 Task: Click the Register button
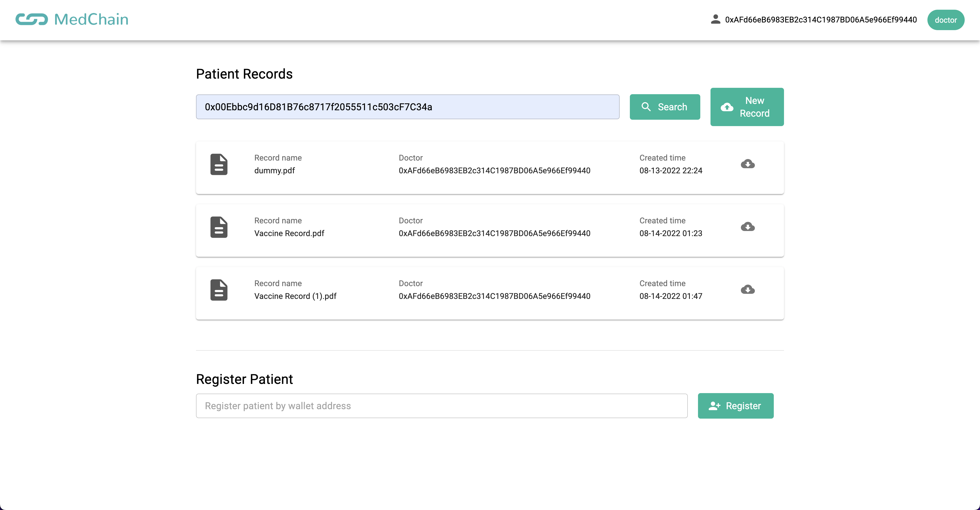(x=735, y=406)
